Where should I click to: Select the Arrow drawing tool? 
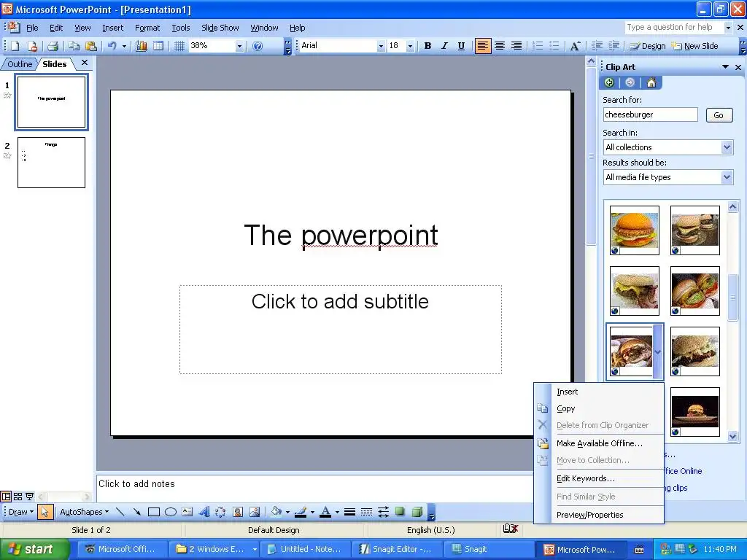pos(136,512)
